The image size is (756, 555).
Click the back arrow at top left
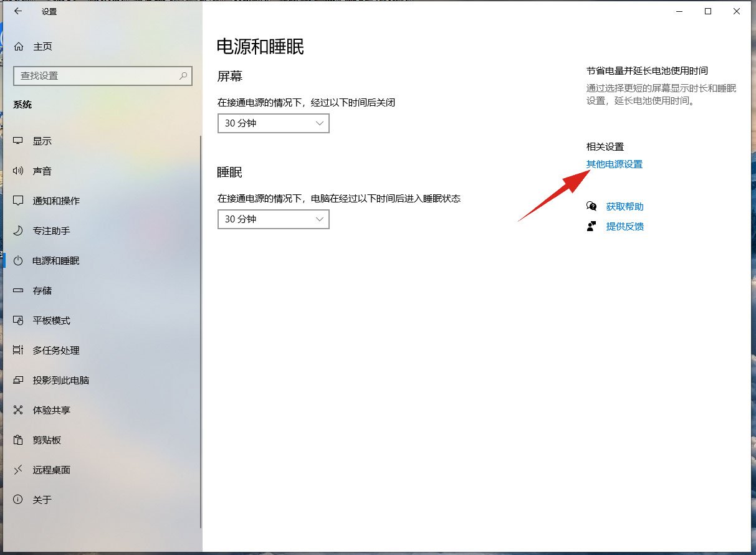click(x=17, y=11)
